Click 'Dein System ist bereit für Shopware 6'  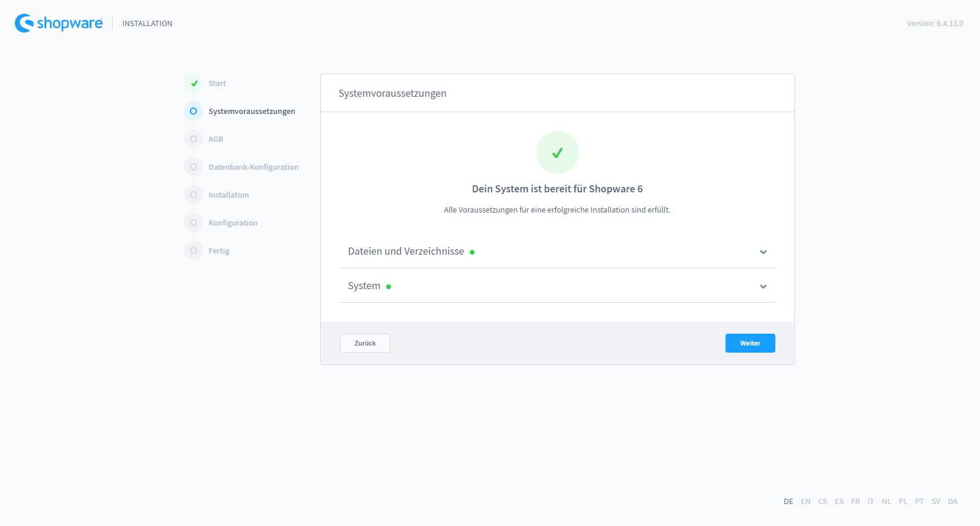557,189
